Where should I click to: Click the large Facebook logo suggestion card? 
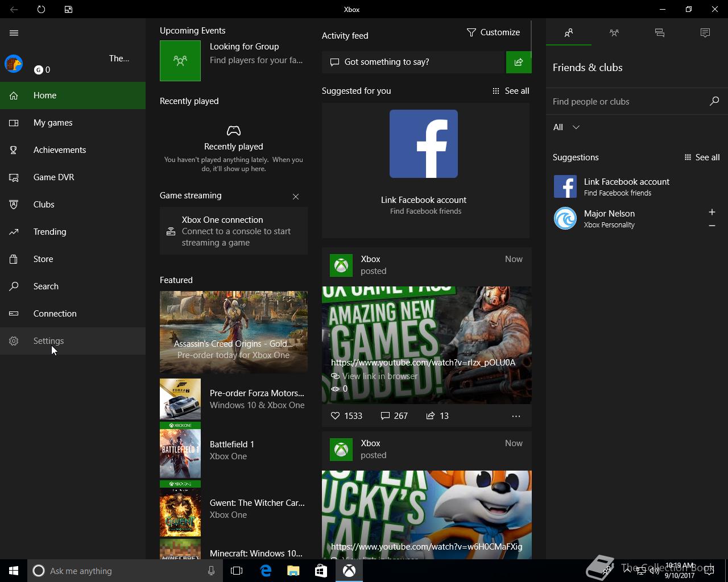[x=424, y=144]
